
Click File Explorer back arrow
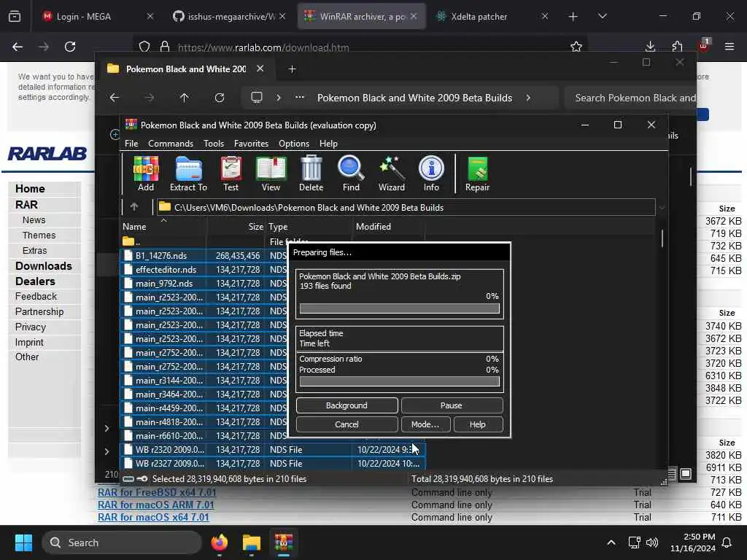(x=115, y=98)
